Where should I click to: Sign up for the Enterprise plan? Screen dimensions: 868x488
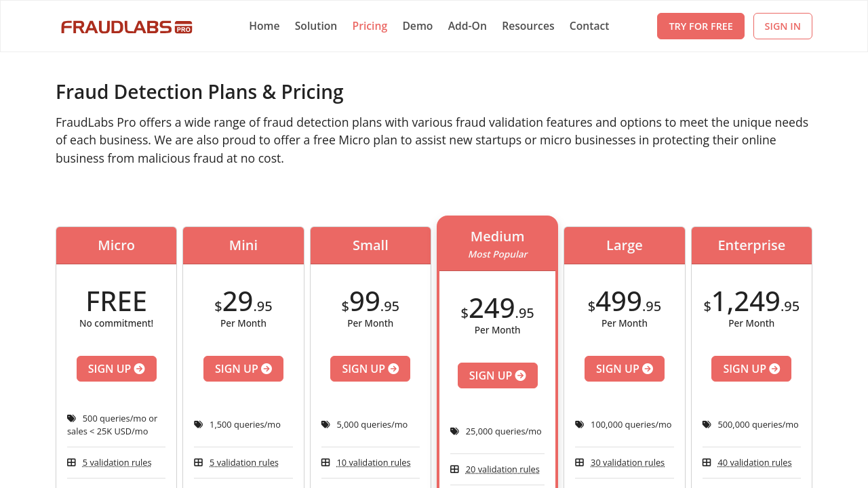751,369
